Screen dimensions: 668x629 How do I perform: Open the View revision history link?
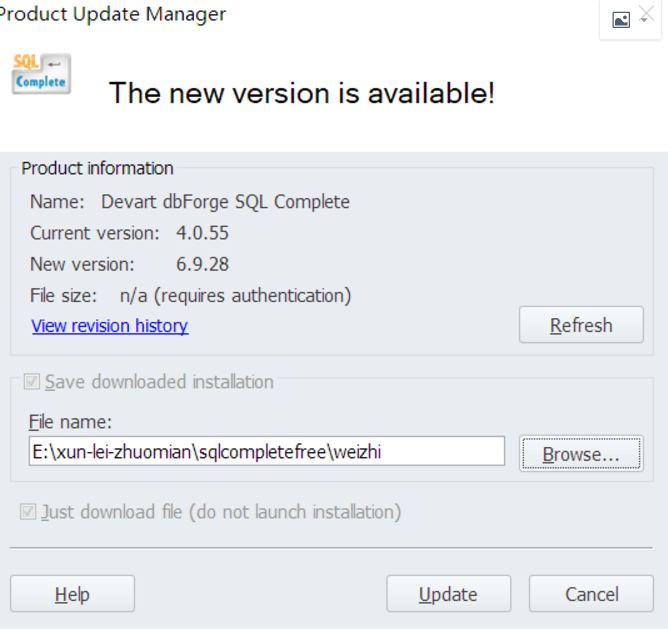coord(110,326)
